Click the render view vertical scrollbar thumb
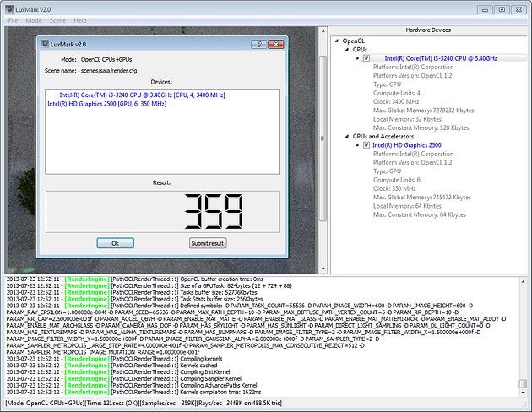Viewport: 532px width, 412px height. pos(323,138)
